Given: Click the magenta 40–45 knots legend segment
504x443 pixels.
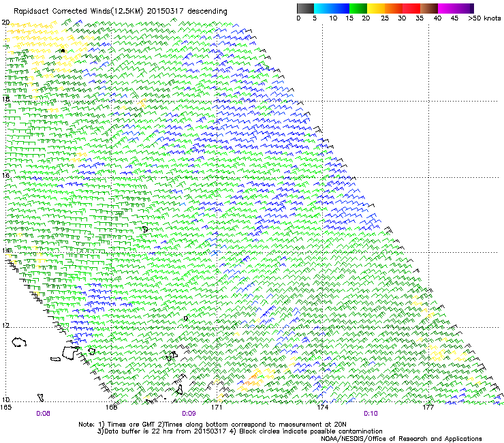Looking at the screenshot, I should [447, 8].
